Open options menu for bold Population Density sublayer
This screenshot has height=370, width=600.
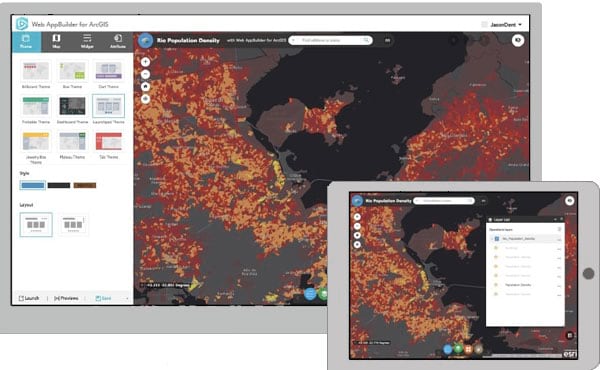[559, 285]
